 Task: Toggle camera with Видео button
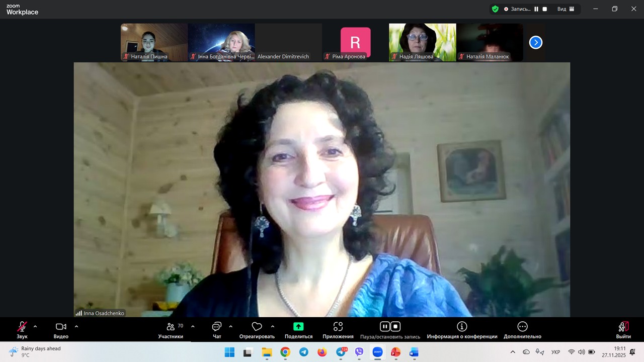pos(61,330)
